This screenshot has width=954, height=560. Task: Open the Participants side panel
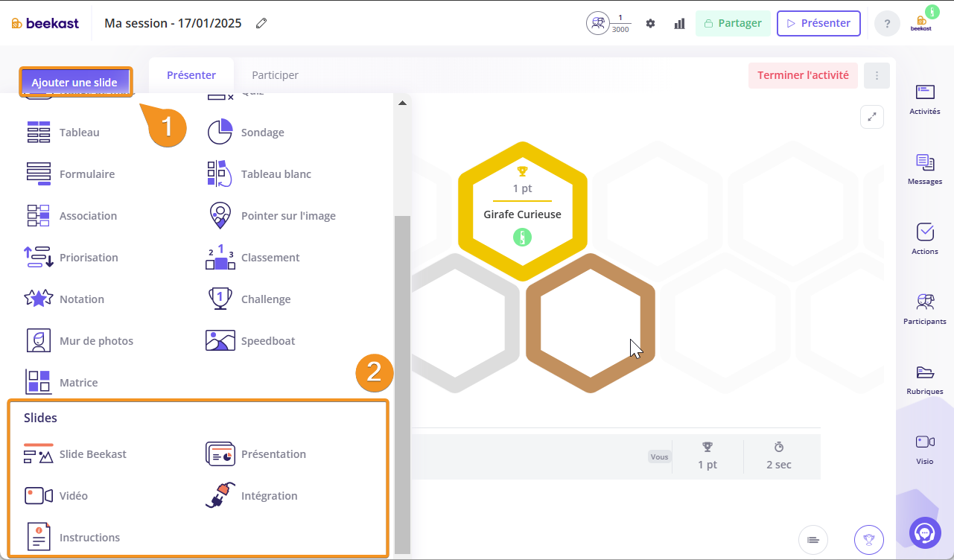click(925, 309)
